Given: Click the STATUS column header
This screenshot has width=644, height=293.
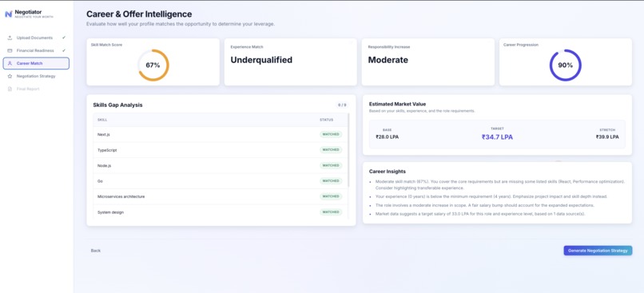Looking at the screenshot, I should tap(327, 120).
